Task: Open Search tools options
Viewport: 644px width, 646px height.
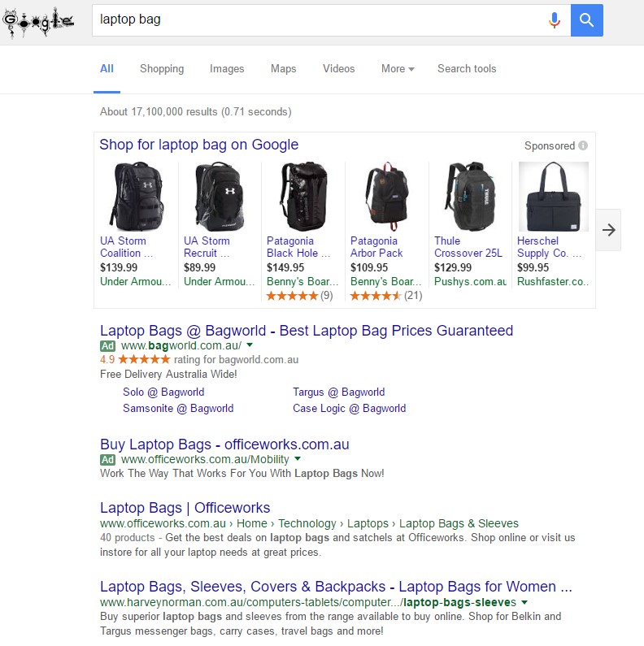Action: coord(467,69)
